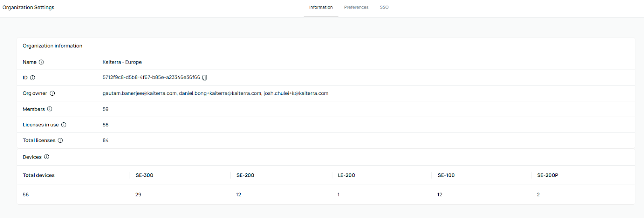Viewport: 644px width, 218px height.
Task: Open the SSO tab
Action: (x=384, y=7)
